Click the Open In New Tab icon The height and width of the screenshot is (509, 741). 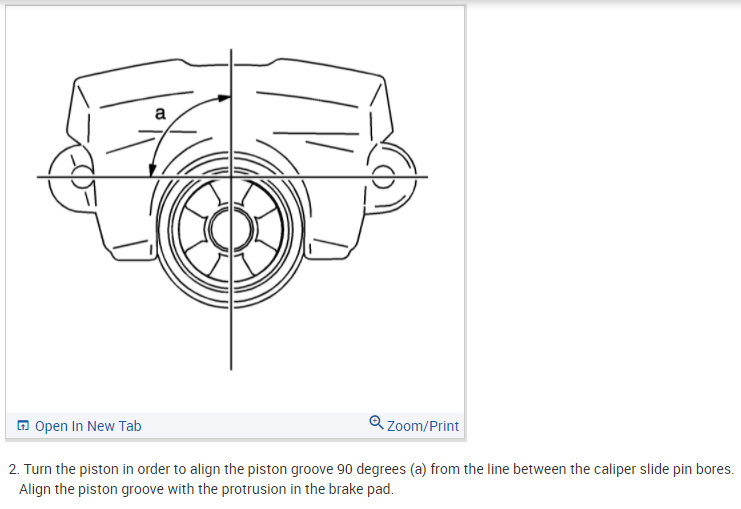click(x=23, y=425)
